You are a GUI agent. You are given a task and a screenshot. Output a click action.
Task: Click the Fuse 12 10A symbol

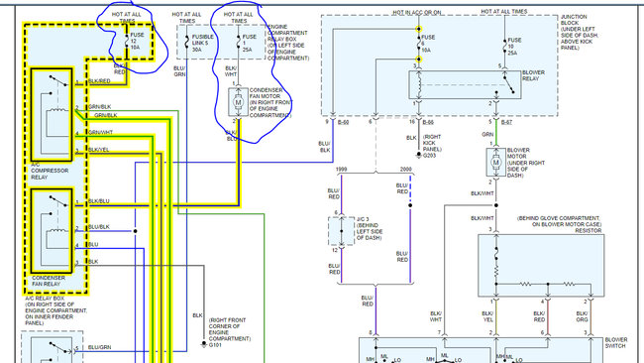(x=127, y=42)
